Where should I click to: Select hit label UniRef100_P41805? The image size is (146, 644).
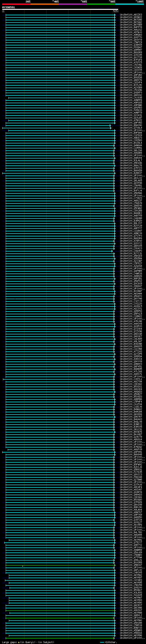coord(131,595)
